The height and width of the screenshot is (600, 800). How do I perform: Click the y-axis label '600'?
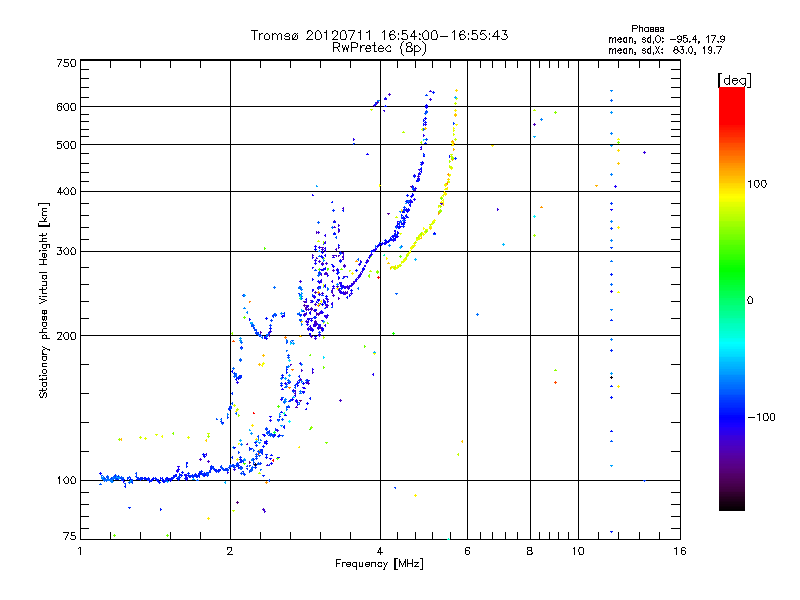[x=66, y=107]
